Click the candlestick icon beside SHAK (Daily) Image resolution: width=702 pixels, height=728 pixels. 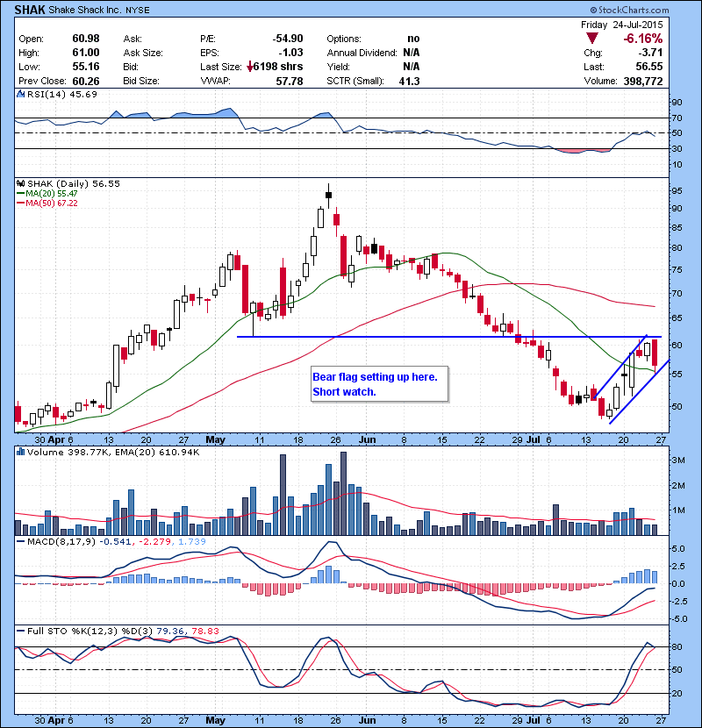point(20,183)
